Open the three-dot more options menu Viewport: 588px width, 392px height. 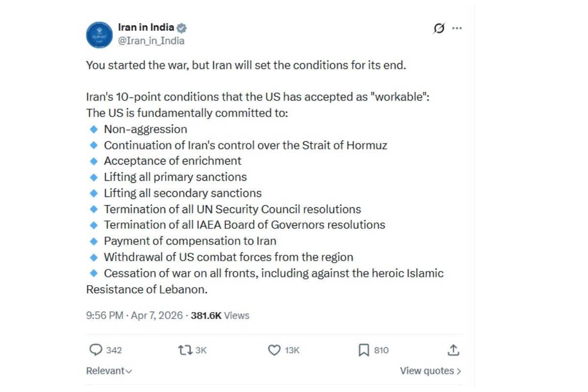point(457,28)
